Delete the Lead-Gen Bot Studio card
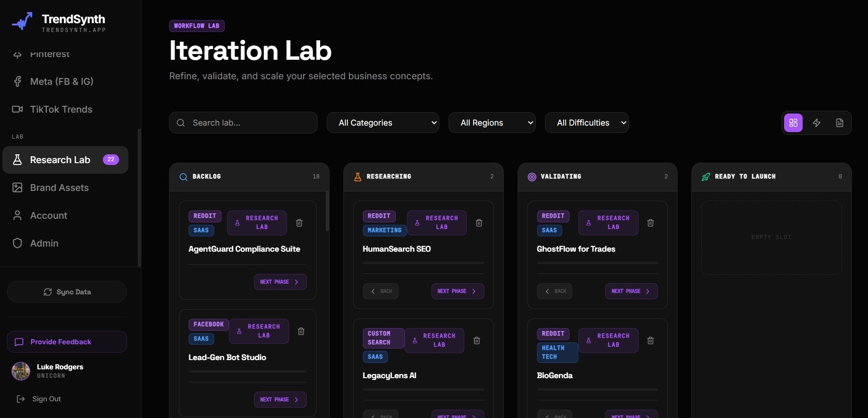Image resolution: width=868 pixels, height=418 pixels. [301, 331]
